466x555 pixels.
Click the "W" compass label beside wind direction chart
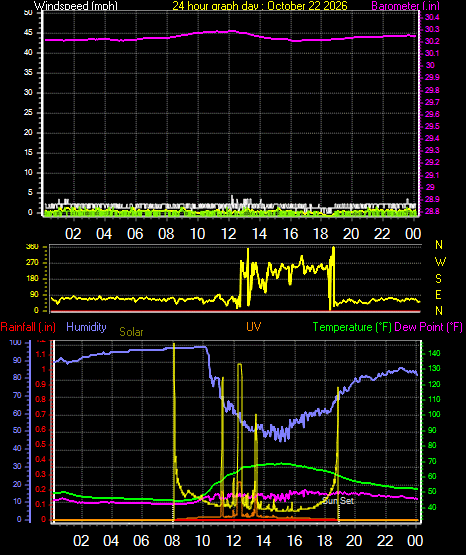pos(440,262)
